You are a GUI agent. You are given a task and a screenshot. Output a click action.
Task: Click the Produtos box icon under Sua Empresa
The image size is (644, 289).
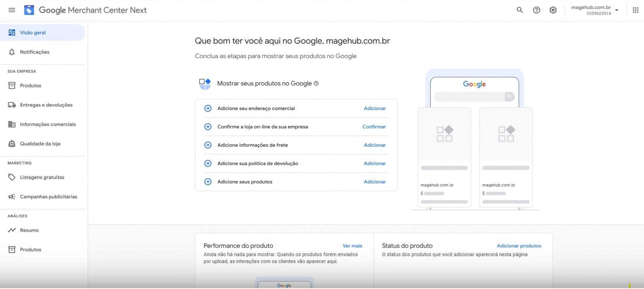12,85
